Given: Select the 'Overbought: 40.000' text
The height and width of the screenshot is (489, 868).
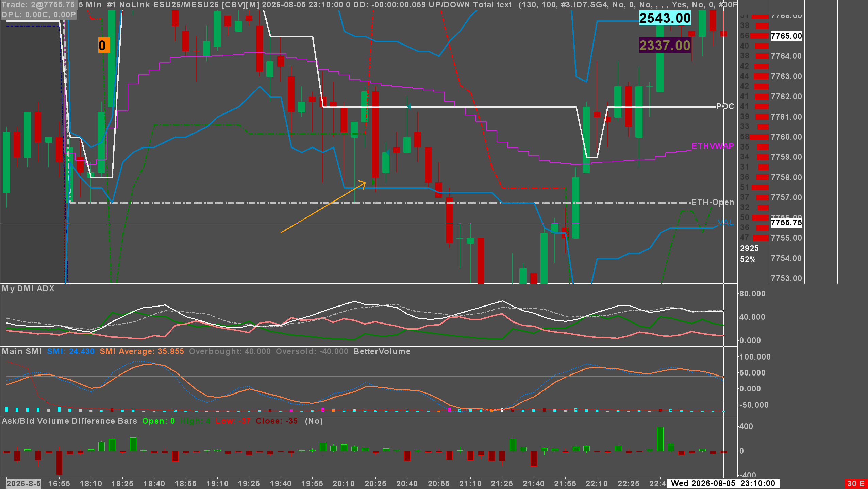Looking at the screenshot, I should (230, 351).
